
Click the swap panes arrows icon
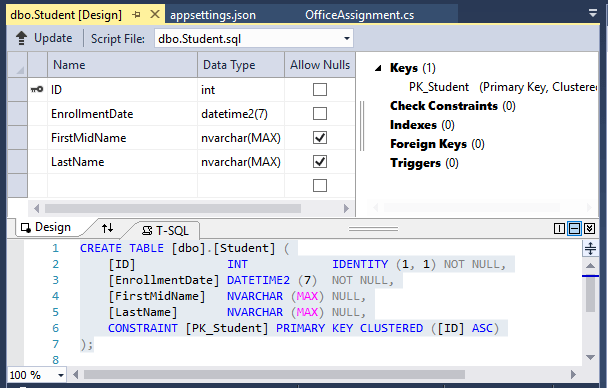[107, 228]
